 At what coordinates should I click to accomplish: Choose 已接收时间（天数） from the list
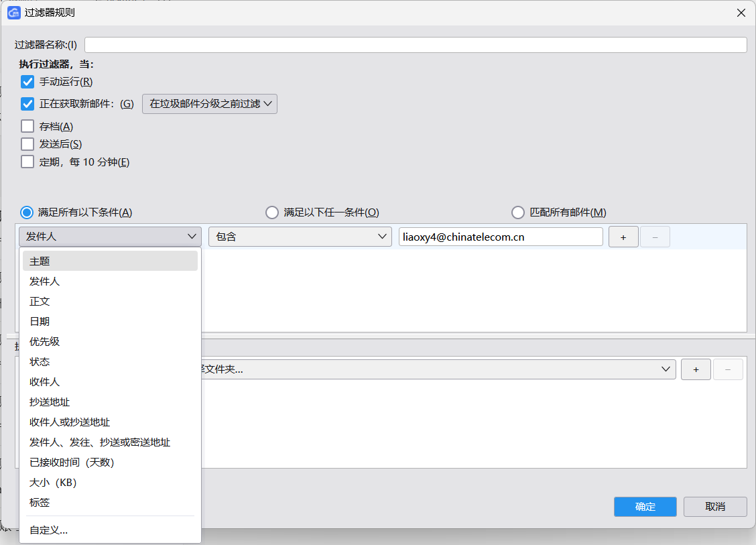coord(111,463)
